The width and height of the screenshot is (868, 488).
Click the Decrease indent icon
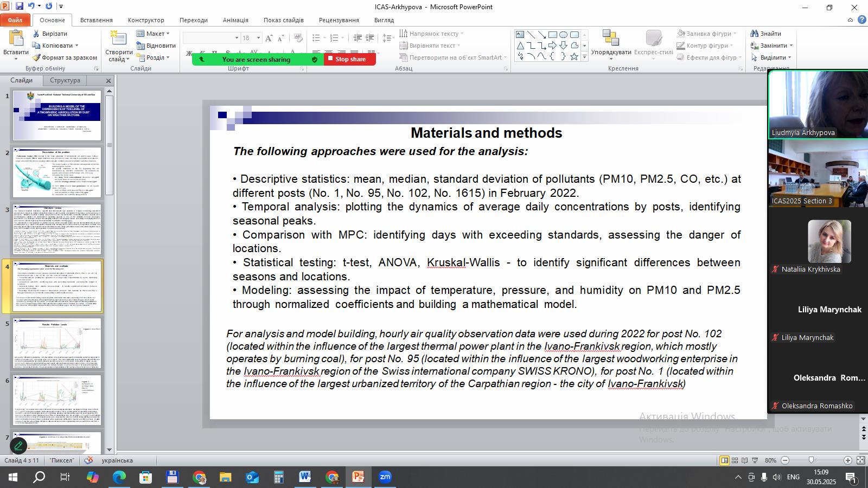(x=358, y=38)
